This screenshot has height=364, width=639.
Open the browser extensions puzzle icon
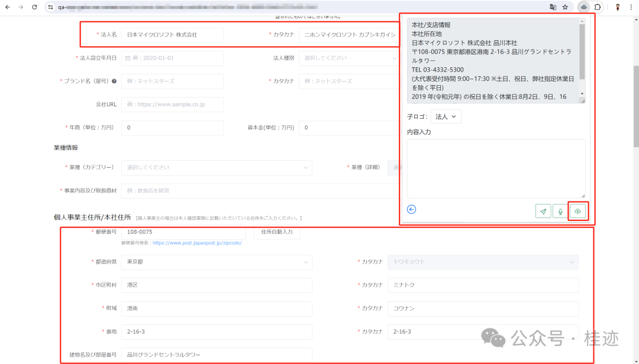(x=598, y=7)
